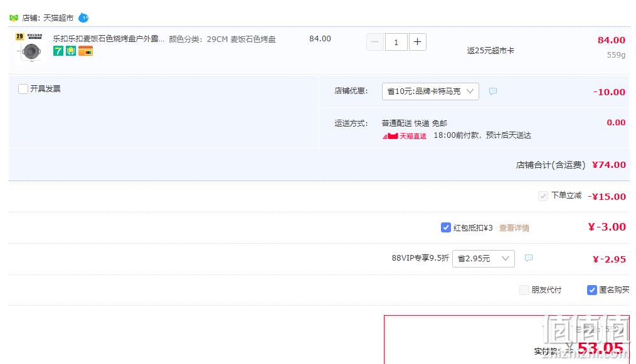Expand the 店铺优惠 discount dropdown
Image resolution: width=636 pixels, height=364 pixels.
pyautogui.click(x=430, y=91)
